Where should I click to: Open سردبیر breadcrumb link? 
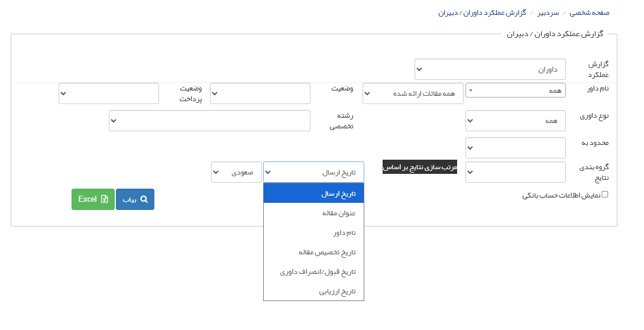[x=547, y=12]
